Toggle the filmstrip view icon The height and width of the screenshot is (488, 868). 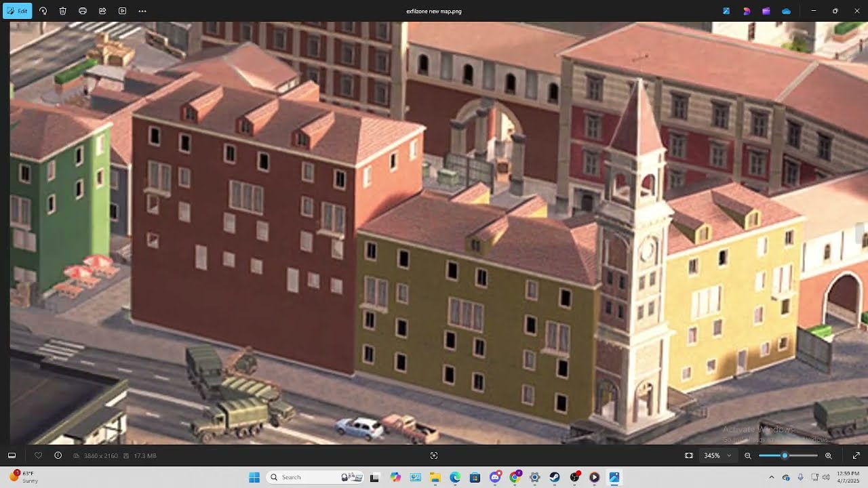tap(12, 455)
